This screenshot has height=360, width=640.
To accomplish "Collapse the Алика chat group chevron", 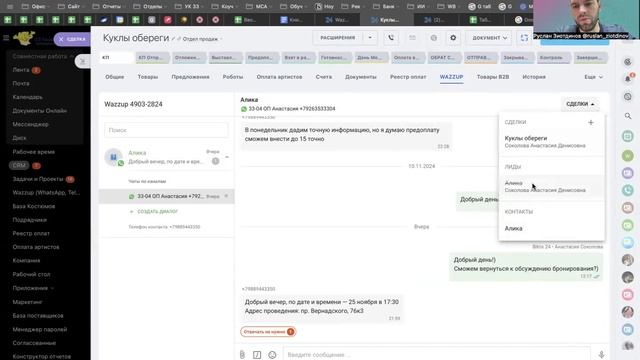I will point(227,157).
